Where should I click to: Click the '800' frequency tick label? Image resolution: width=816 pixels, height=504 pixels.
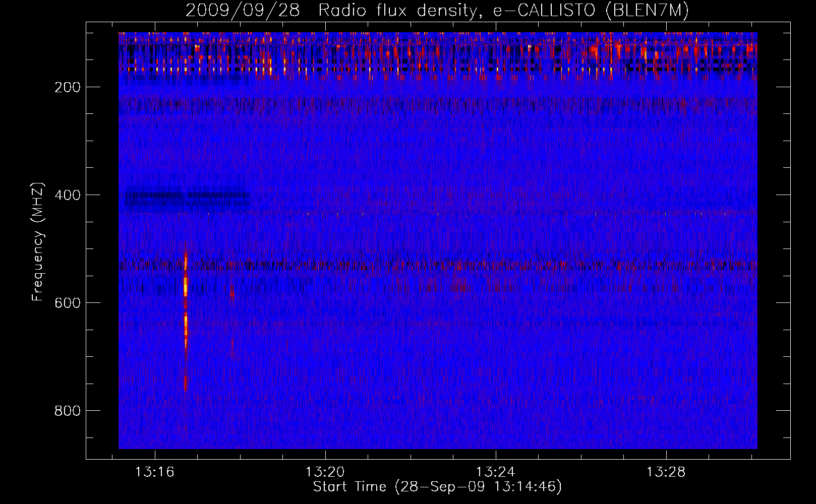point(68,411)
